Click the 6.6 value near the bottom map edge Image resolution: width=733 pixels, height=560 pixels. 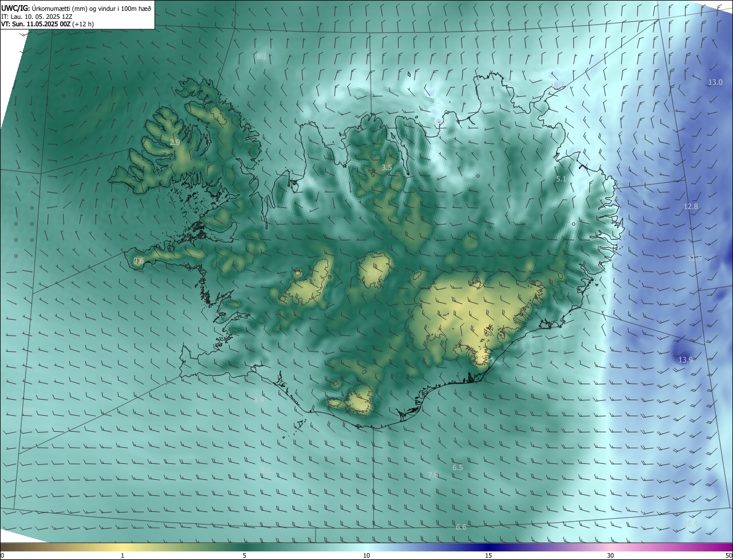(461, 527)
